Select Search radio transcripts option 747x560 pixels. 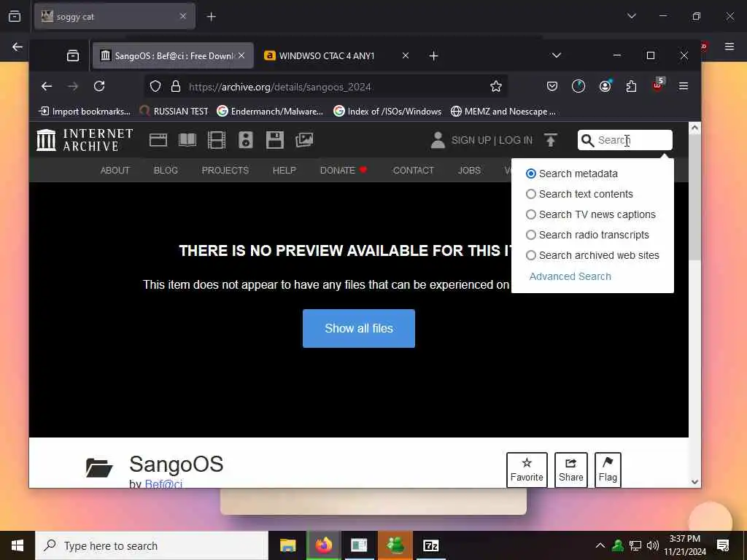point(531,236)
